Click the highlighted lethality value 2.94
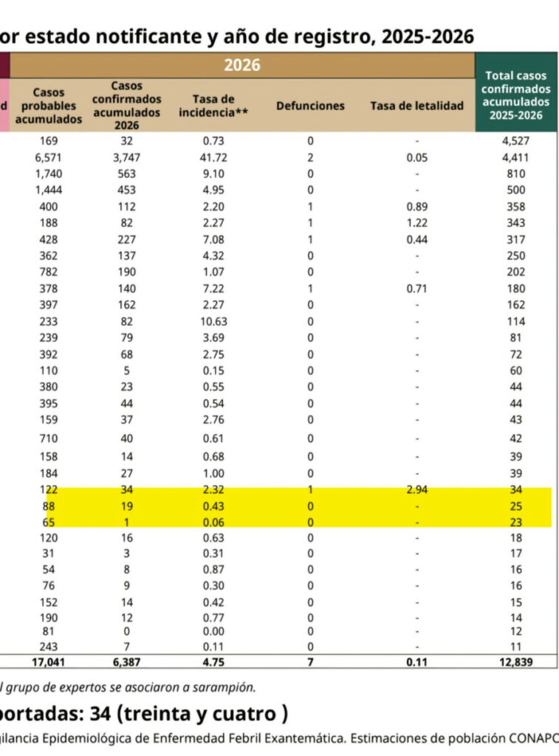559x756 pixels. point(416,489)
